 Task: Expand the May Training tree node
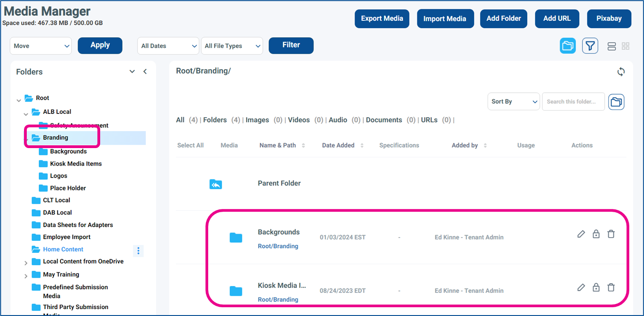tap(26, 276)
